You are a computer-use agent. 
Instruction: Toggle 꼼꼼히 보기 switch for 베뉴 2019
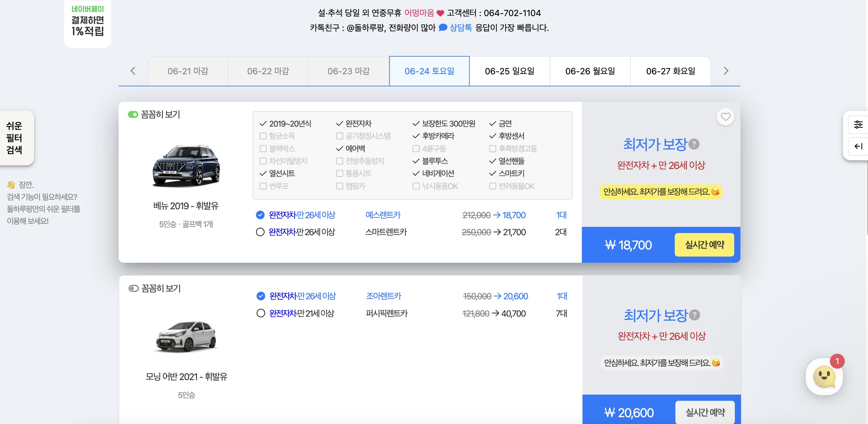point(133,115)
